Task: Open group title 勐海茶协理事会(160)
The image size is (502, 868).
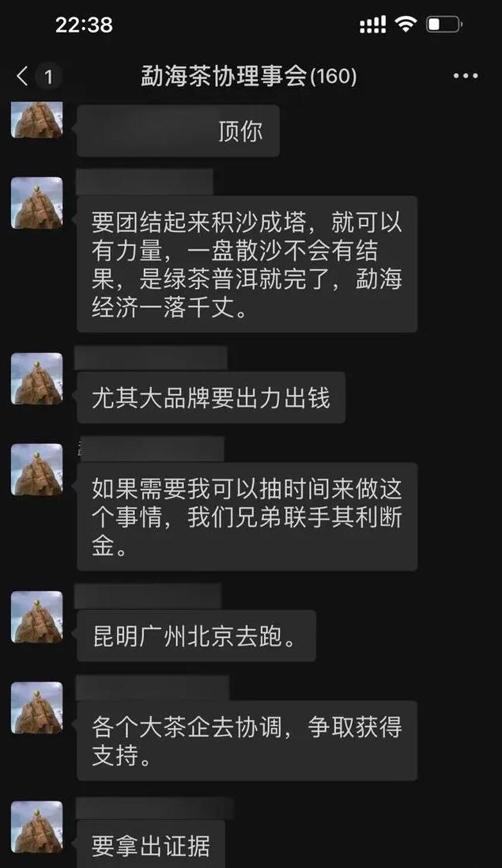Action: [x=249, y=76]
